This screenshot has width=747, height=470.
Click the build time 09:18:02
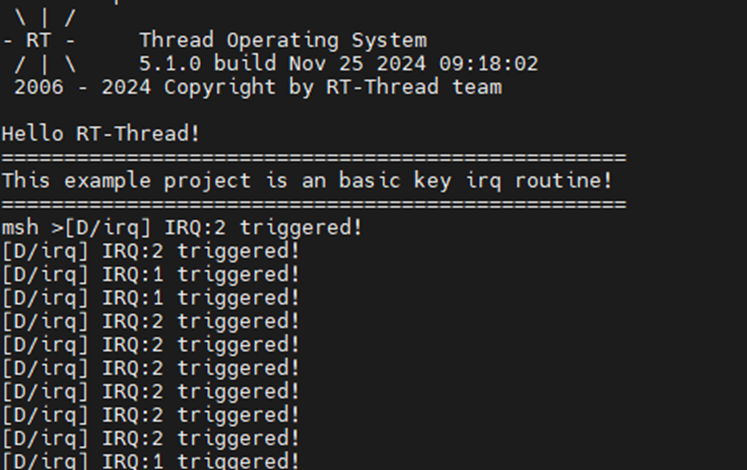489,64
